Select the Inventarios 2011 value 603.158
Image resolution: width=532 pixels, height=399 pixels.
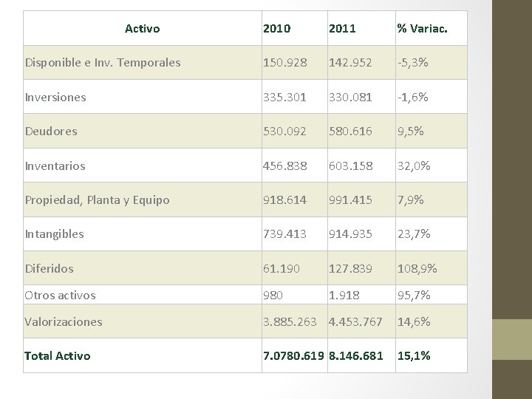tap(350, 166)
